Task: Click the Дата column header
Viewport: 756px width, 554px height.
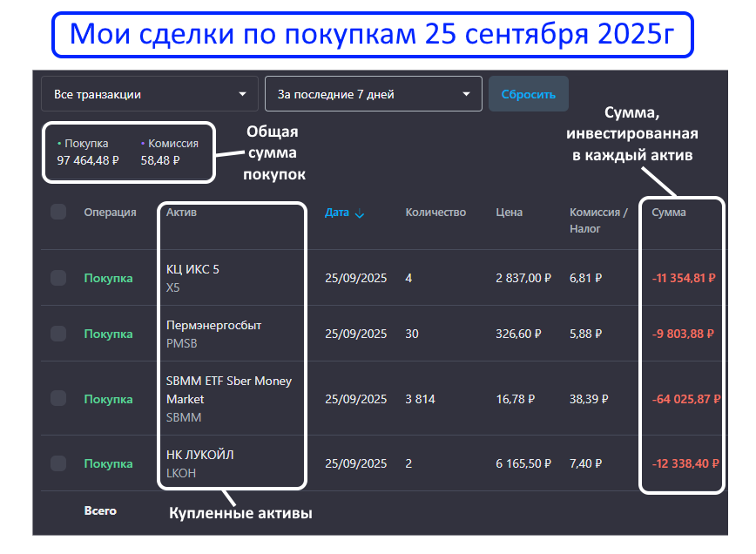Action: pyautogui.click(x=336, y=213)
